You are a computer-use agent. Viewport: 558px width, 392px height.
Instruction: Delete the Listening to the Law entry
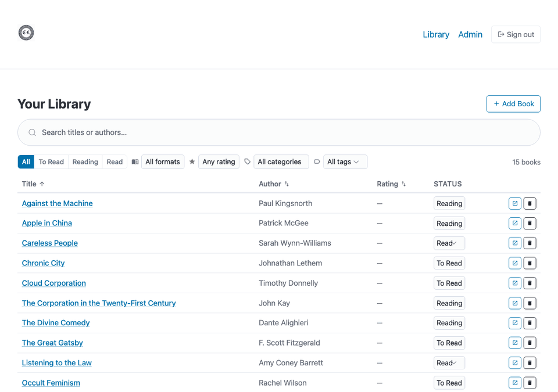coord(530,363)
